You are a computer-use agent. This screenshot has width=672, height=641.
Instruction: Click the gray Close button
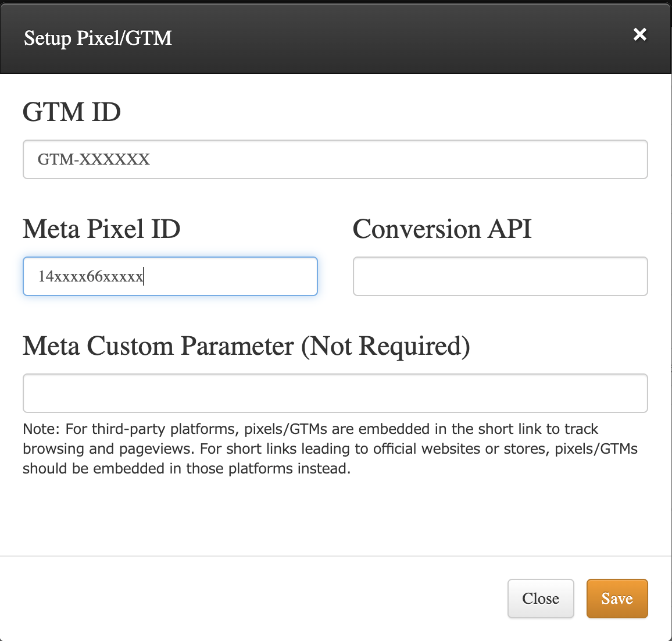pyautogui.click(x=540, y=599)
